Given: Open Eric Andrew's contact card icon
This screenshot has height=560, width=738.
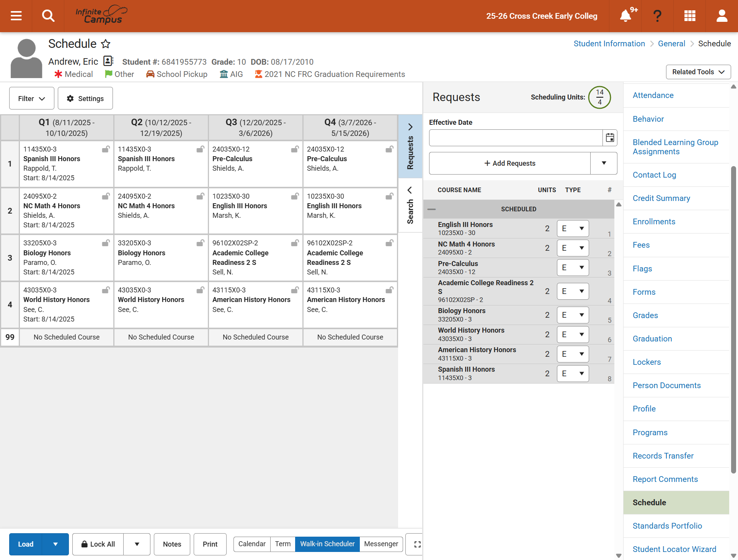Looking at the screenshot, I should click(108, 61).
